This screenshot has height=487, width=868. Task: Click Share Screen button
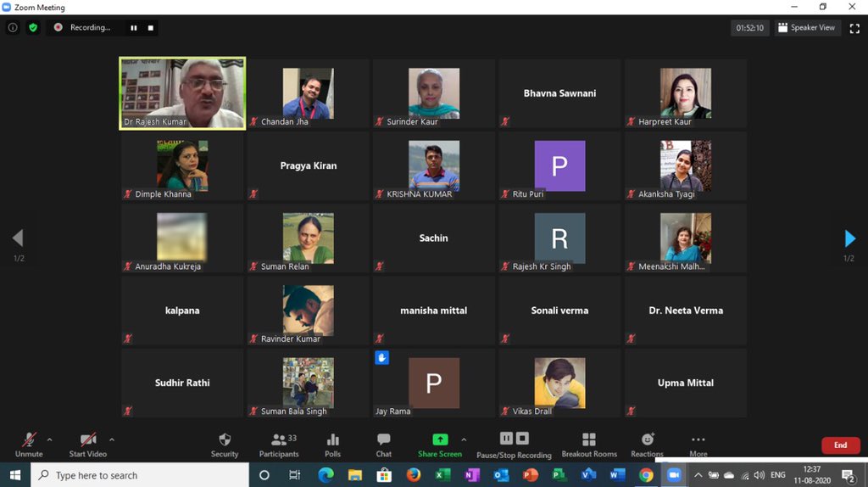click(440, 445)
